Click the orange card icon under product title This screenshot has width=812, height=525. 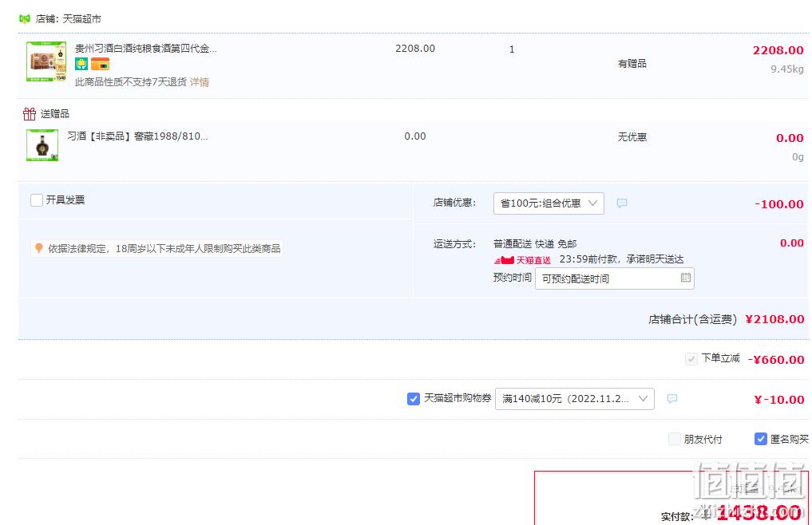[x=100, y=64]
